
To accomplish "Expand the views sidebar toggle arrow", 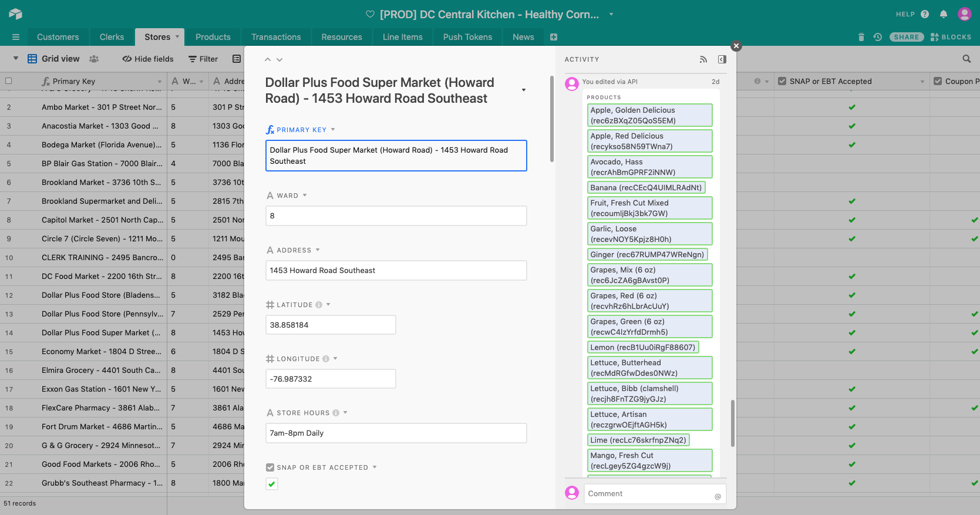I will click(x=16, y=59).
